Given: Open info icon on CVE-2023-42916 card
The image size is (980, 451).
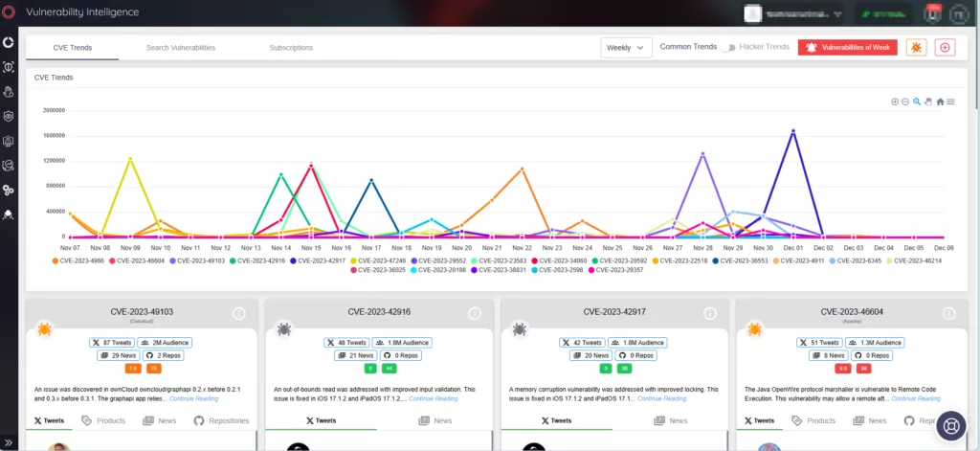Looking at the screenshot, I should [x=475, y=313].
